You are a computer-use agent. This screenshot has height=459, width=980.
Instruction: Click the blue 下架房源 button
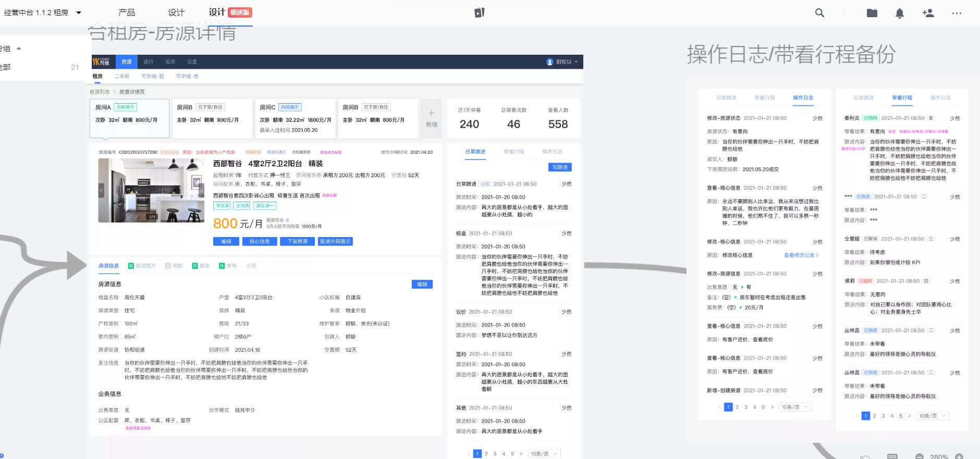297,241
